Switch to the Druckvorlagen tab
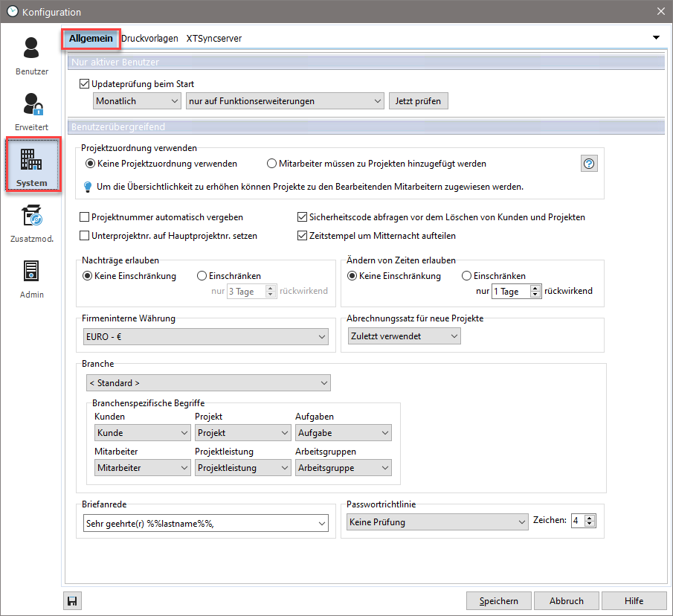673x616 pixels. point(149,38)
